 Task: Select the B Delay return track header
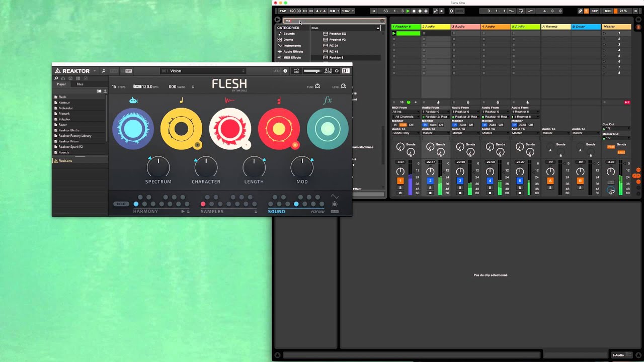coord(586,27)
